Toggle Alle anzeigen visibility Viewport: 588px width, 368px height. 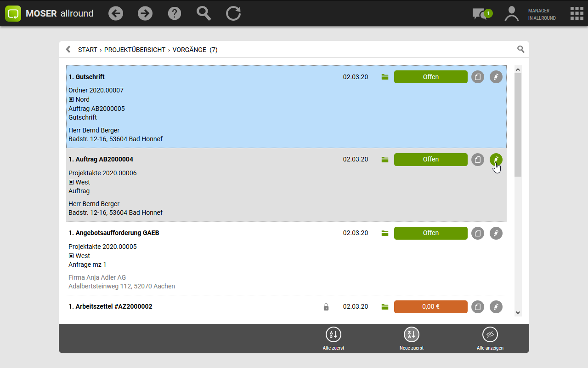(x=490, y=339)
